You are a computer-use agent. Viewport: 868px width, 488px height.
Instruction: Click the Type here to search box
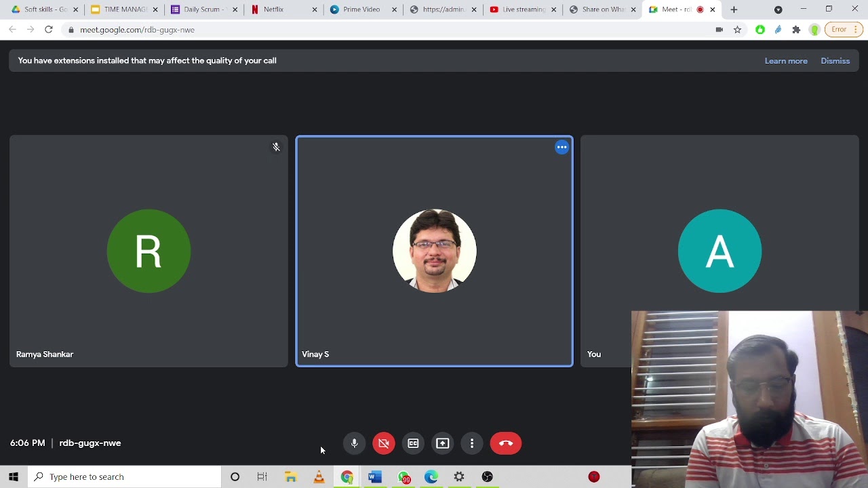tap(125, 477)
